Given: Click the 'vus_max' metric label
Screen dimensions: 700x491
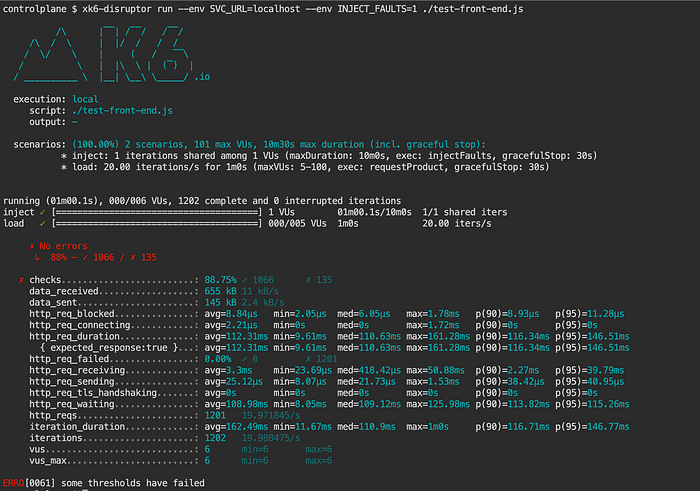Looking at the screenshot, I should point(48,461).
